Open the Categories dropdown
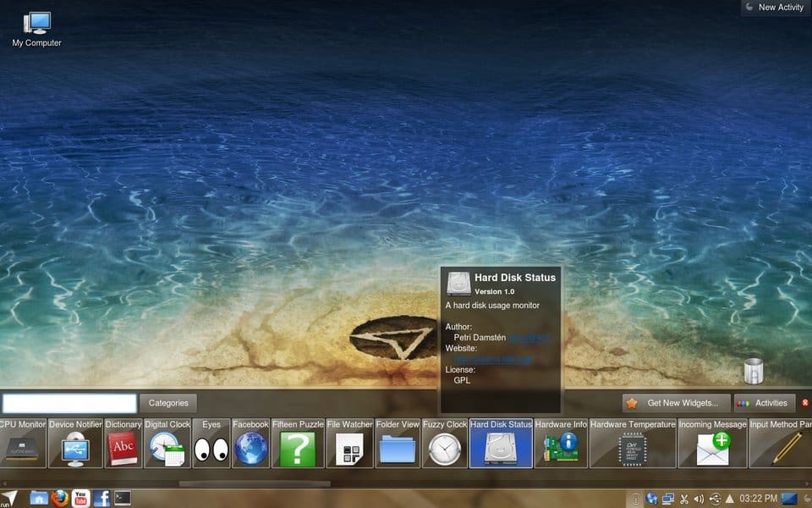This screenshot has width=812, height=508. 168,403
